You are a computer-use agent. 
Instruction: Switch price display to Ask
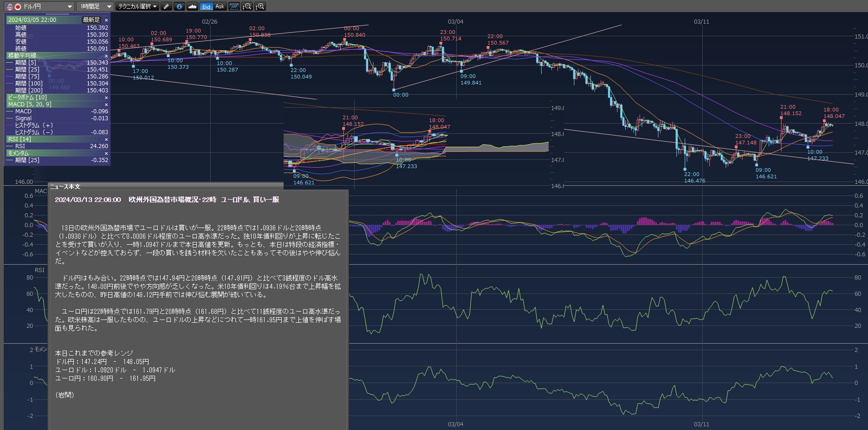[220, 7]
